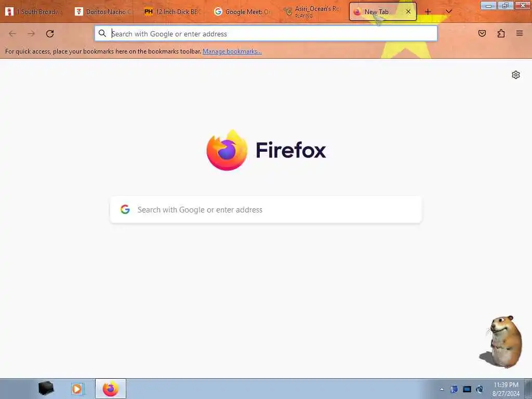Open new tab personalize gear icon
The width and height of the screenshot is (532, 399).
click(x=516, y=75)
